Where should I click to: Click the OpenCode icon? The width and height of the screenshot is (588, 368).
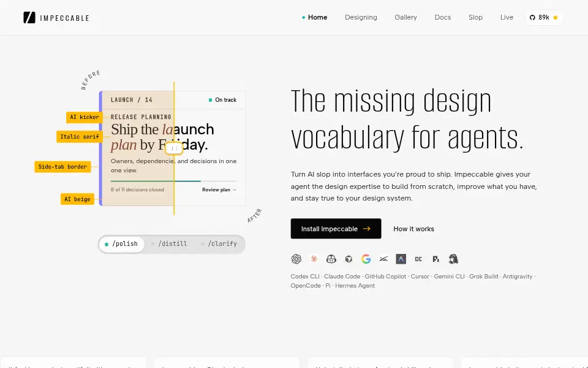coord(418,259)
